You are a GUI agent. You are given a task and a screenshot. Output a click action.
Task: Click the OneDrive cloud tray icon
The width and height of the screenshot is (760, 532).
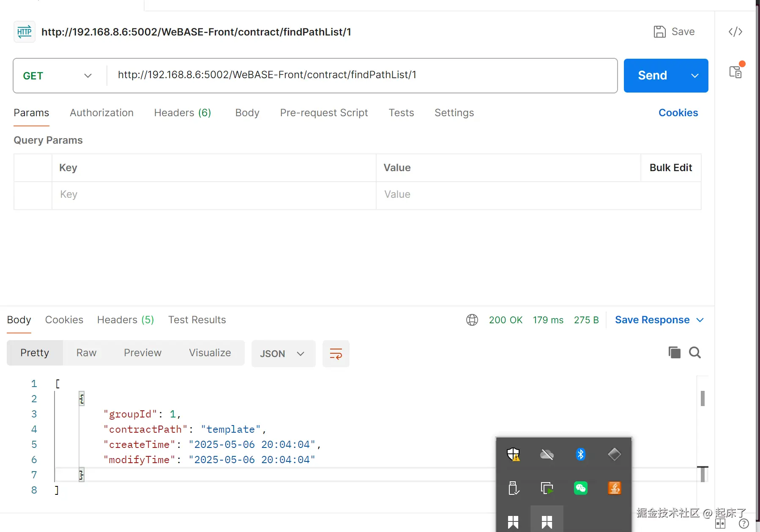coord(547,454)
